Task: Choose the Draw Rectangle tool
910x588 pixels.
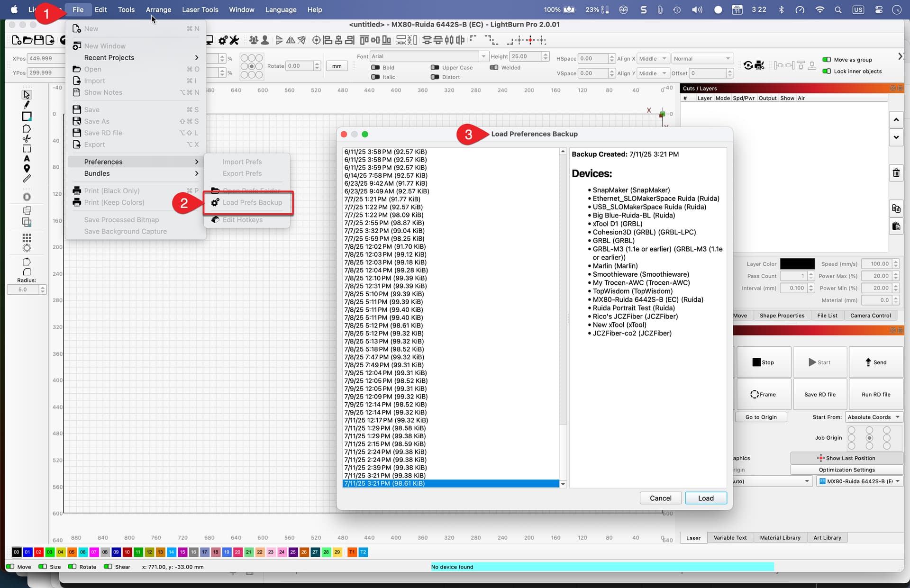Action: pos(27,117)
